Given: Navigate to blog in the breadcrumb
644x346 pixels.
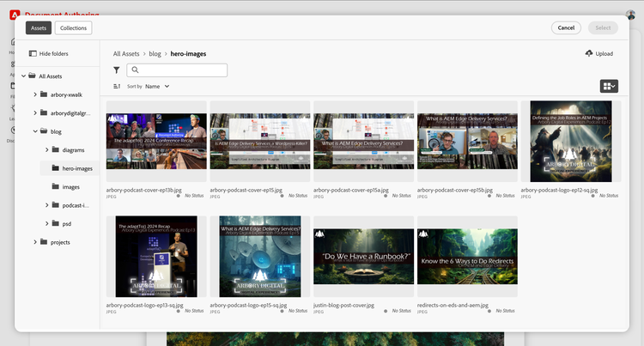Looking at the screenshot, I should [x=155, y=53].
